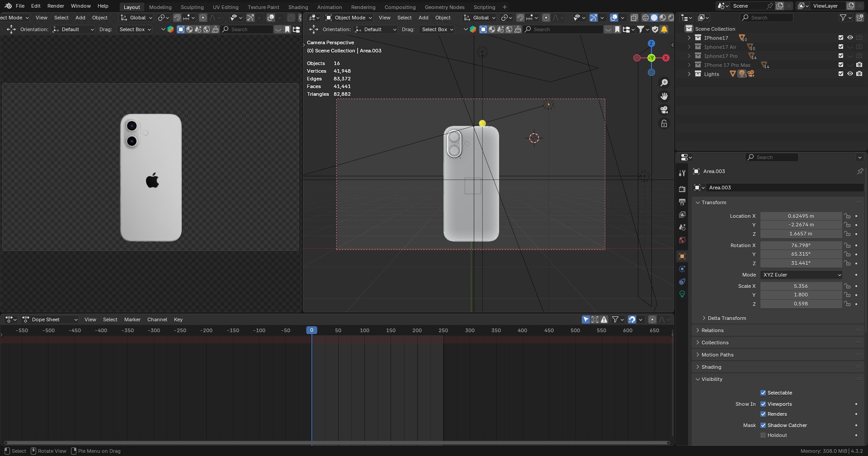Open the Object Constraints properties tab

coord(682,282)
